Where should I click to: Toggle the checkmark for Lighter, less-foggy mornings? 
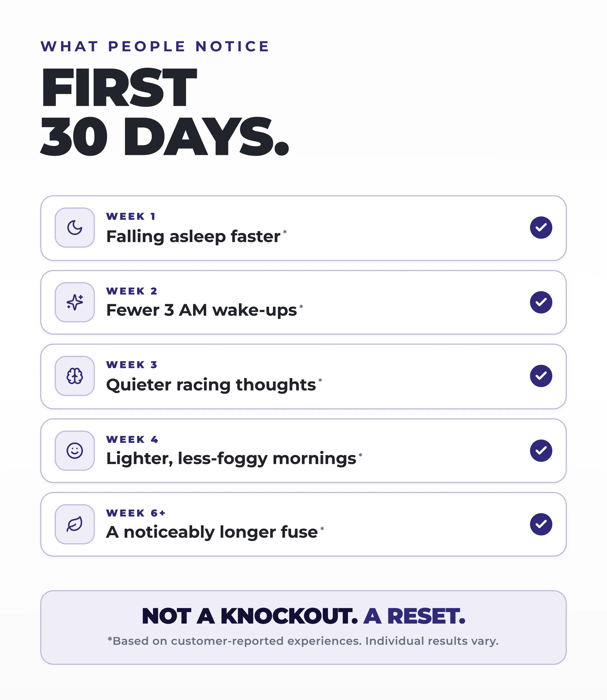(541, 451)
